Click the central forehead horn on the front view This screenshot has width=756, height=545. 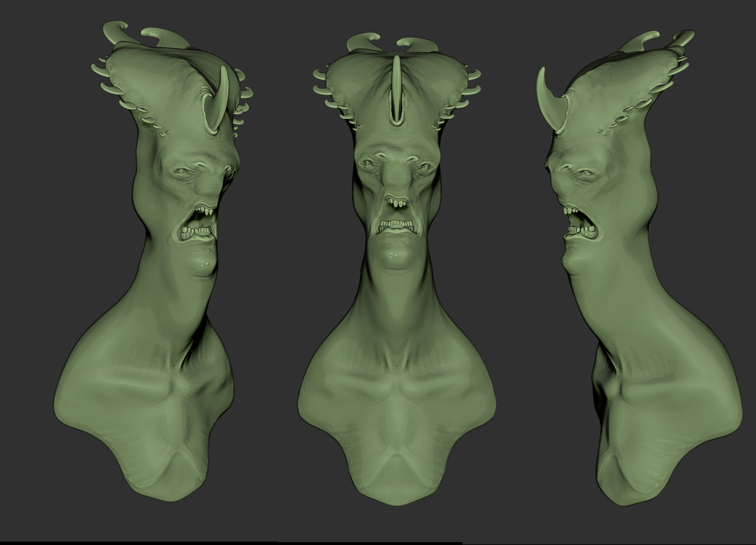coord(396,90)
